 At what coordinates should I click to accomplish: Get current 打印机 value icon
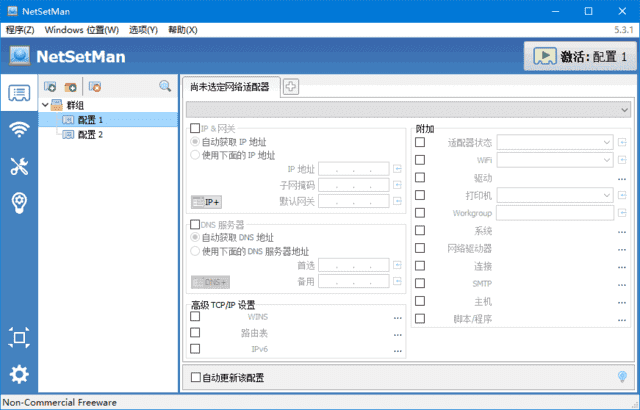[x=622, y=195]
